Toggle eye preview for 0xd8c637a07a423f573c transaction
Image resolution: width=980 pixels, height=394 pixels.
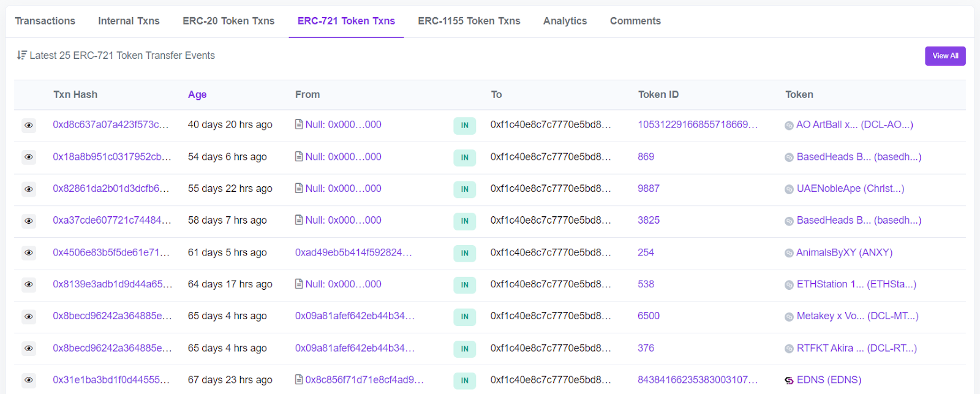pos(29,125)
